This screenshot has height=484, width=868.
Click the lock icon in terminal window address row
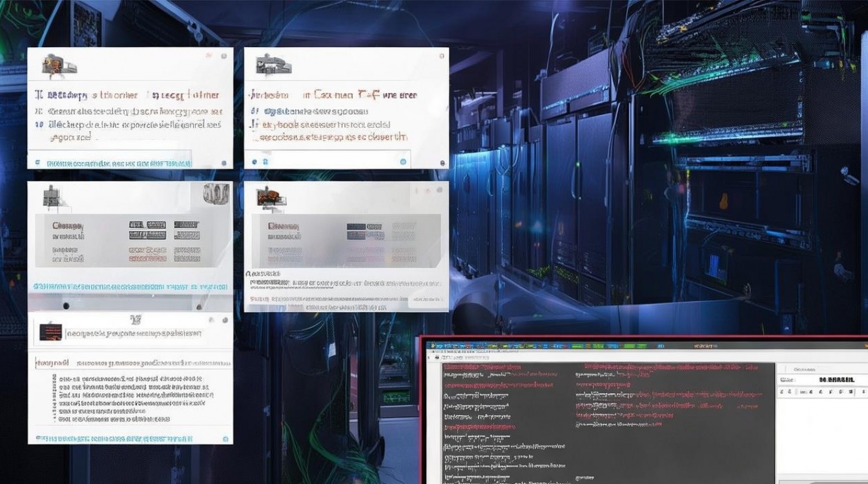click(437, 357)
